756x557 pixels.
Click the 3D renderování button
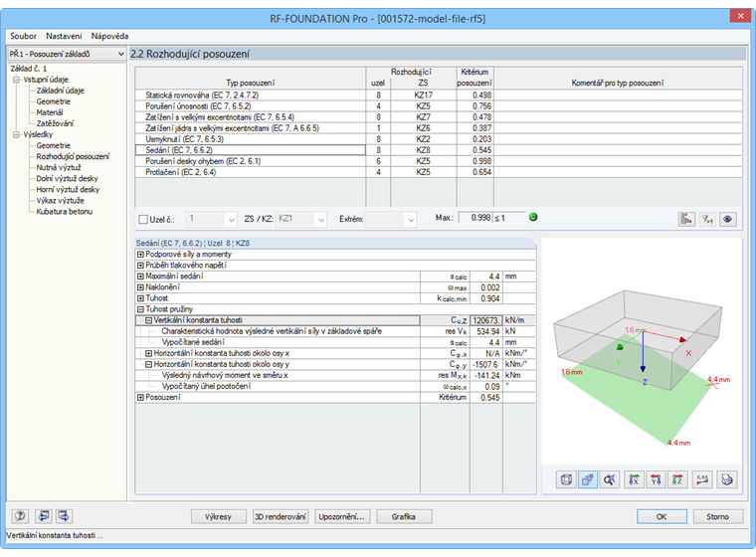(x=281, y=516)
